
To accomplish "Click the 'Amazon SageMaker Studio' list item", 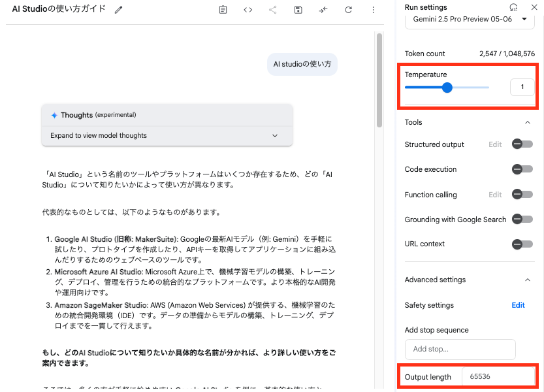I will (x=191, y=316).
